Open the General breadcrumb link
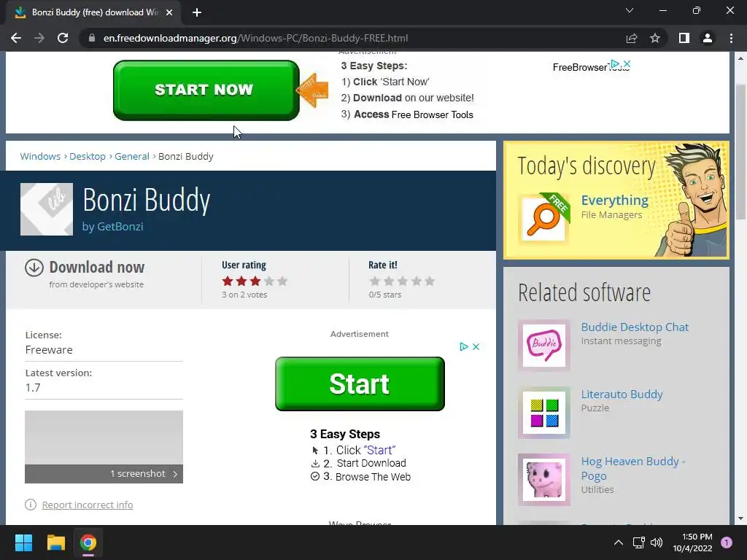This screenshot has width=747, height=560. (132, 156)
